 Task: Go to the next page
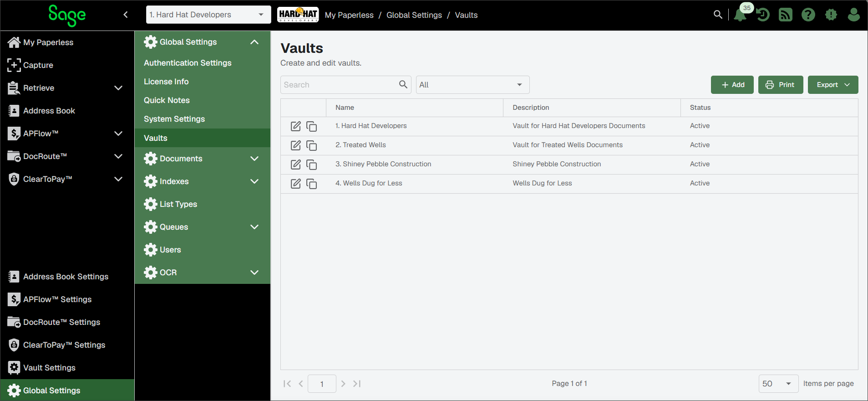tap(343, 384)
